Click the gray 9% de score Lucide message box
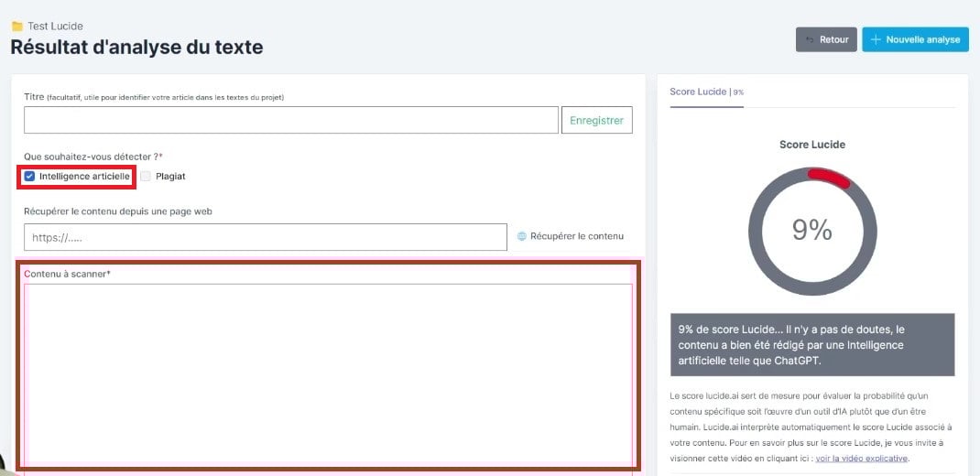The image size is (980, 476). (x=811, y=344)
